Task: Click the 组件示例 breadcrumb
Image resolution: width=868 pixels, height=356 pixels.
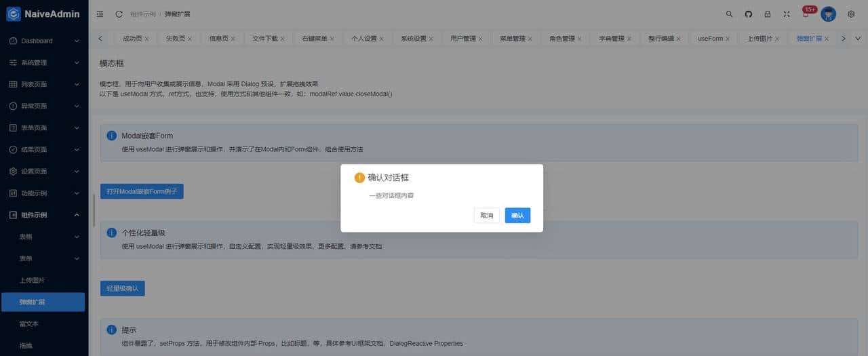Action: tap(142, 14)
